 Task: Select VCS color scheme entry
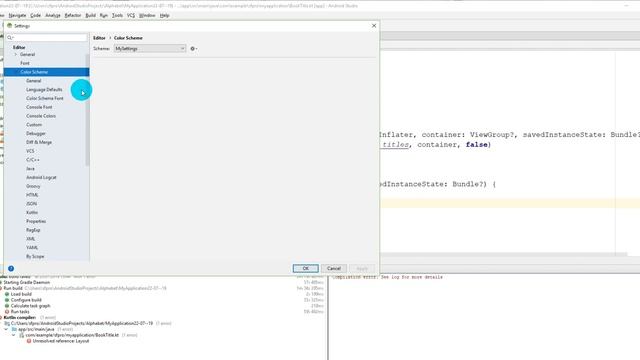pyautogui.click(x=30, y=151)
